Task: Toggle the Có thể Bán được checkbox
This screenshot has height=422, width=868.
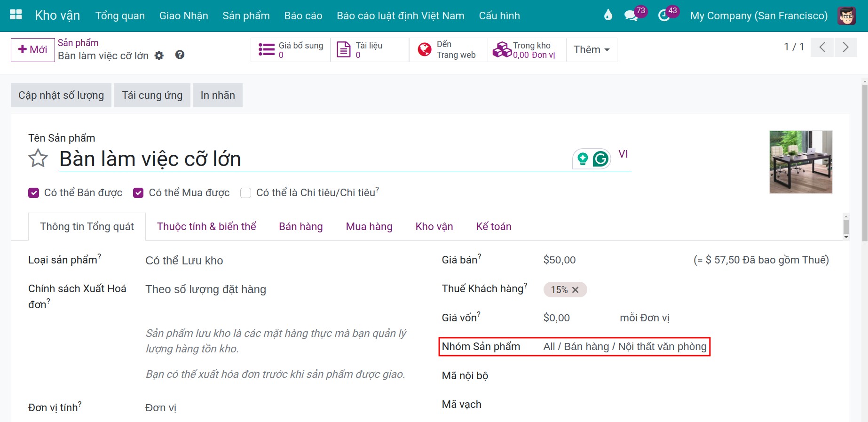Action: pyautogui.click(x=33, y=193)
